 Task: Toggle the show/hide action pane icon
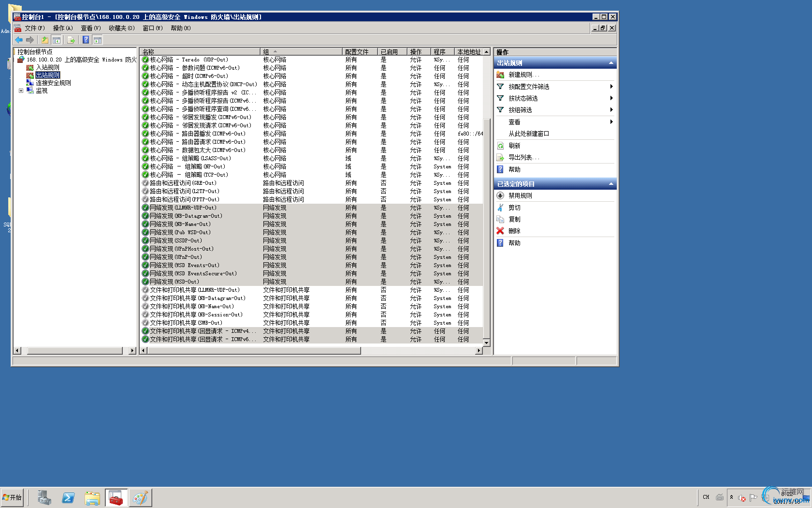[x=98, y=40]
